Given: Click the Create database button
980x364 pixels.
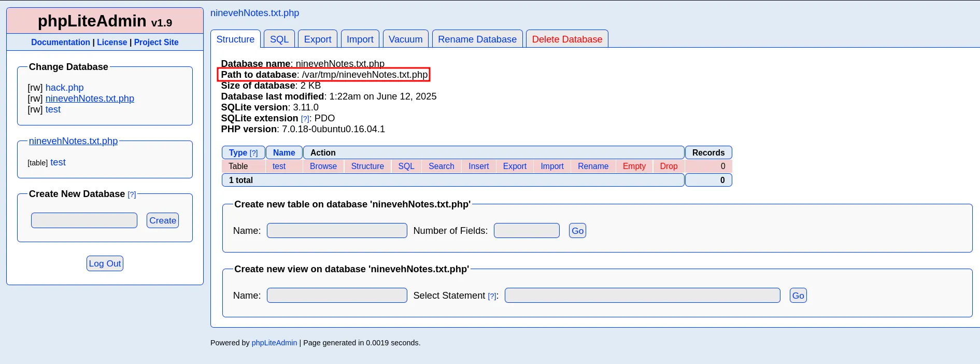Looking at the screenshot, I should tap(163, 220).
